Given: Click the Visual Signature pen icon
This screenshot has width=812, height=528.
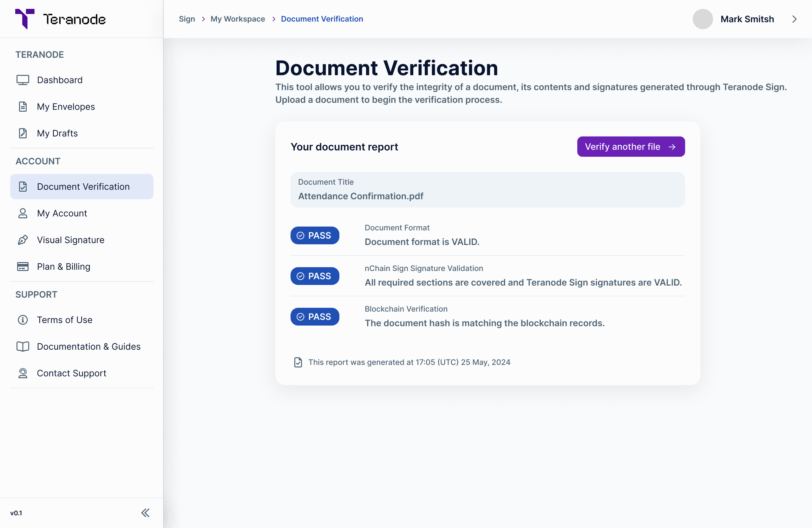Looking at the screenshot, I should pyautogui.click(x=23, y=240).
